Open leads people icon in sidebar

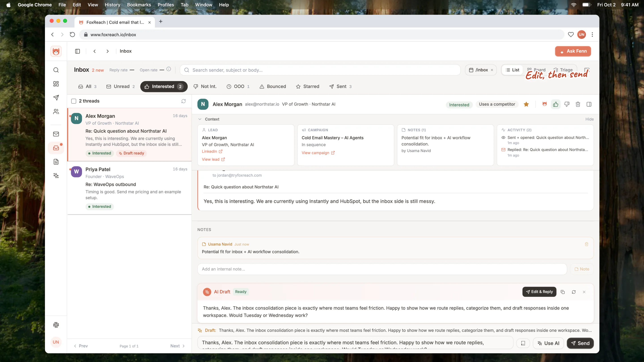click(56, 112)
